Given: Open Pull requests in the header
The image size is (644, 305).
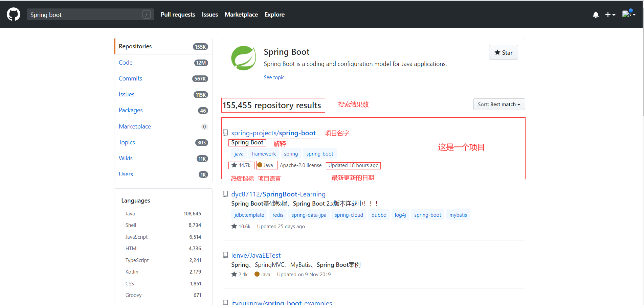Looking at the screenshot, I should (178, 15).
